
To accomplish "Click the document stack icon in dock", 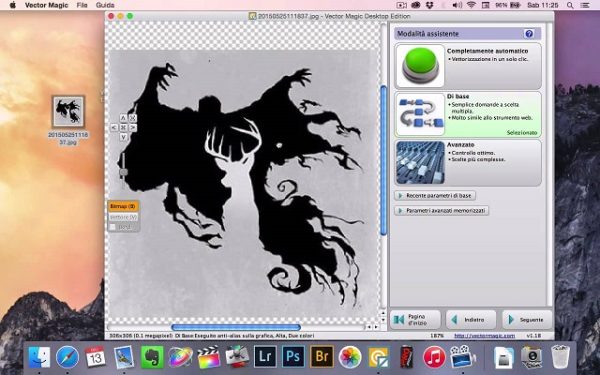I will pyautogui.click(x=504, y=357).
